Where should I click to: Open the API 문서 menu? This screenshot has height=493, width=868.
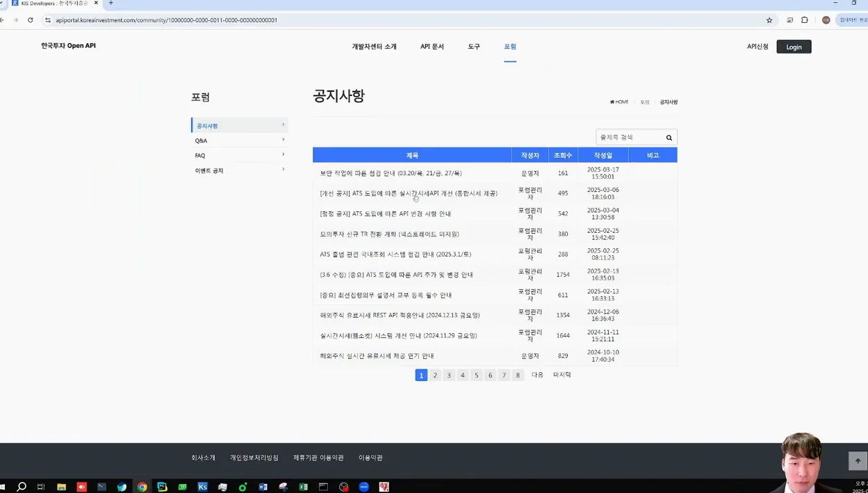(432, 47)
